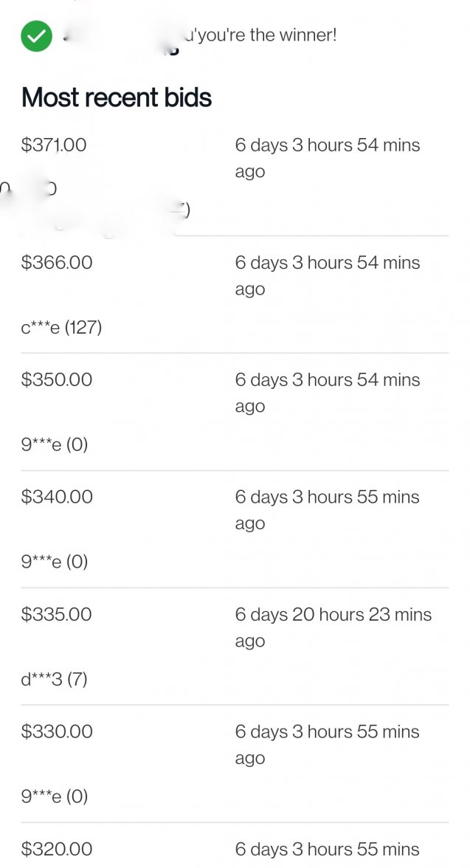The width and height of the screenshot is (470, 868).
Task: Tap the $320.00 bid amount
Action: [x=57, y=850]
